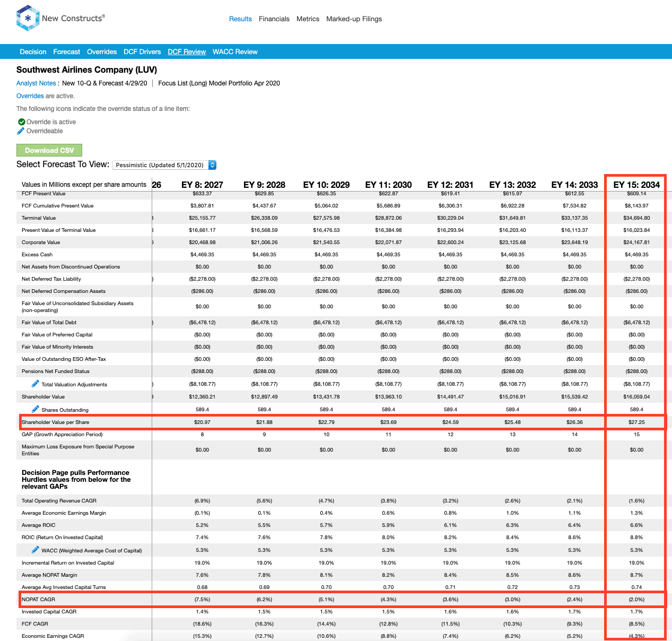The width and height of the screenshot is (672, 641).
Task: Click the Incremental Return on Invested Capital label
Action: click(x=68, y=563)
